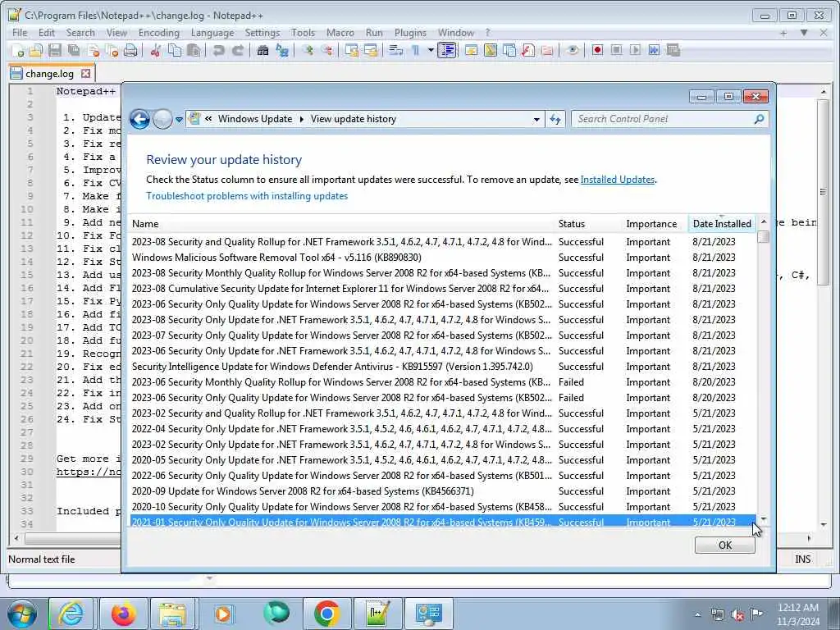Go back in the update history window
This screenshot has width=840, height=630.
pyautogui.click(x=139, y=119)
